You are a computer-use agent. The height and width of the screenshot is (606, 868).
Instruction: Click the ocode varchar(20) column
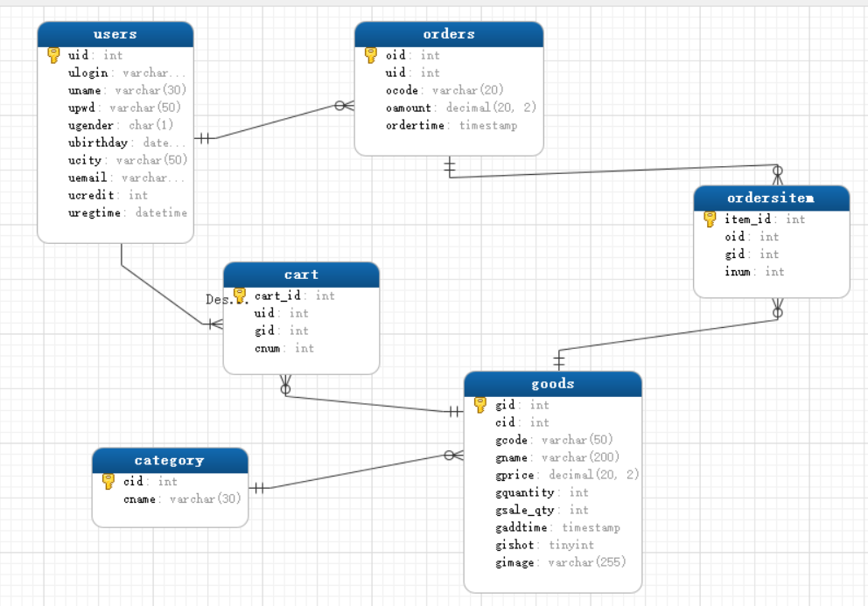click(x=444, y=90)
